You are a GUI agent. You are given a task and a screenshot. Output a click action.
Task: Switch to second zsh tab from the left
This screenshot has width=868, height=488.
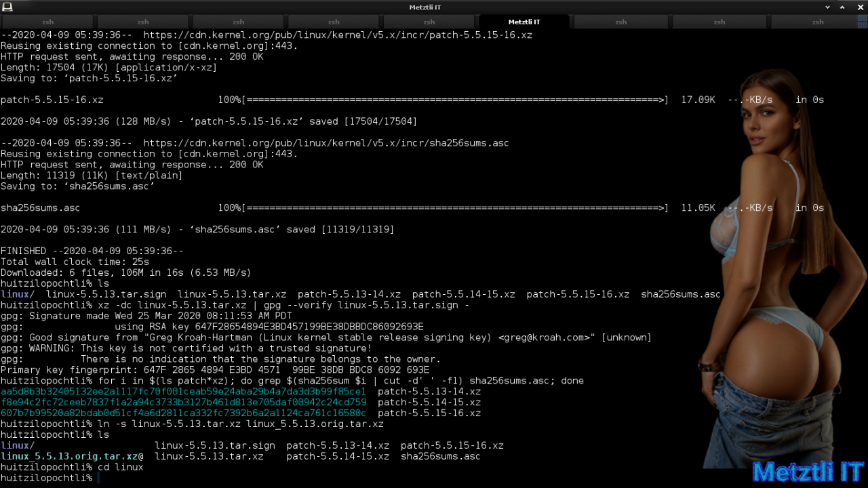pyautogui.click(x=143, y=22)
